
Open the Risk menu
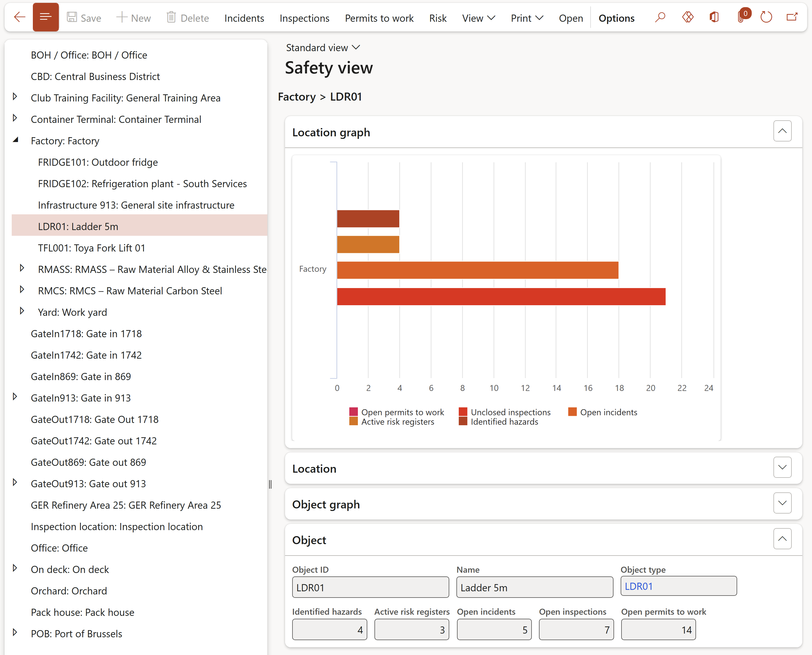pos(438,18)
